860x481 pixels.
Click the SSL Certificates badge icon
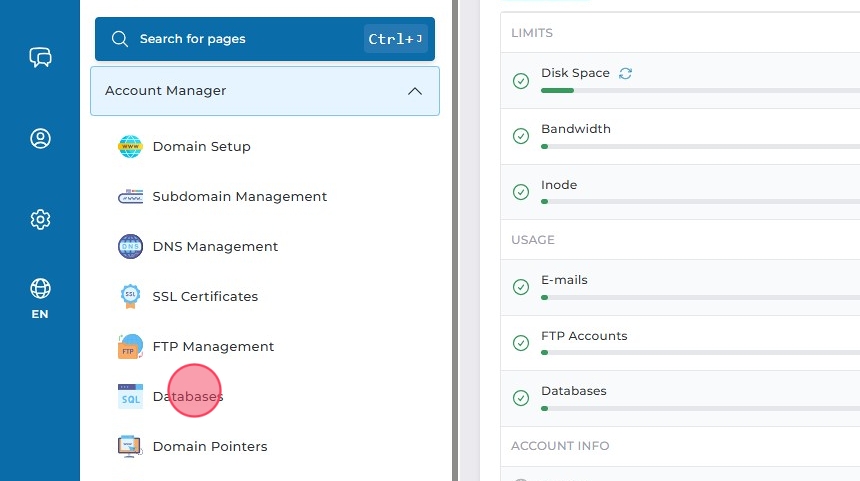point(130,297)
